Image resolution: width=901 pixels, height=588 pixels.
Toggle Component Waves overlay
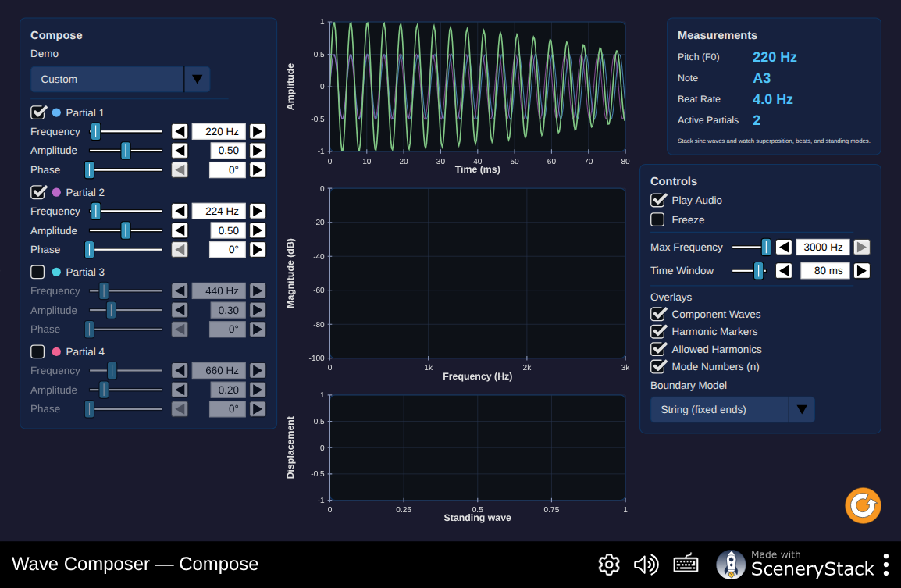(658, 314)
